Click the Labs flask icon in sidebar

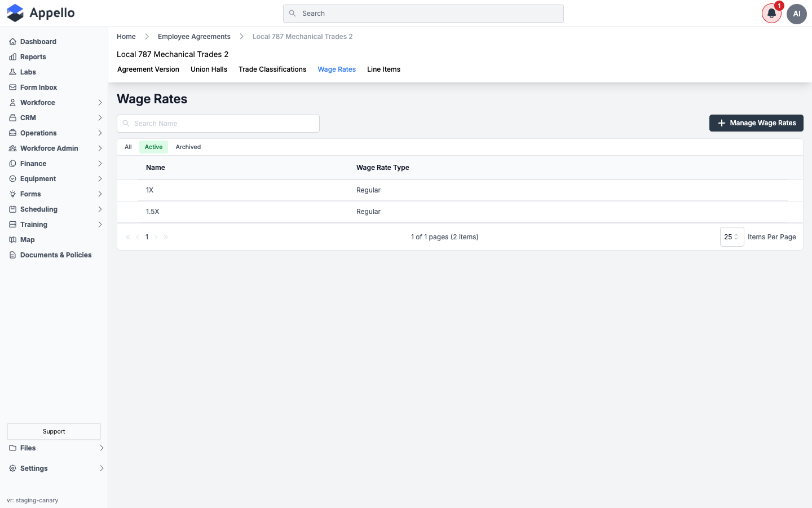coord(12,72)
